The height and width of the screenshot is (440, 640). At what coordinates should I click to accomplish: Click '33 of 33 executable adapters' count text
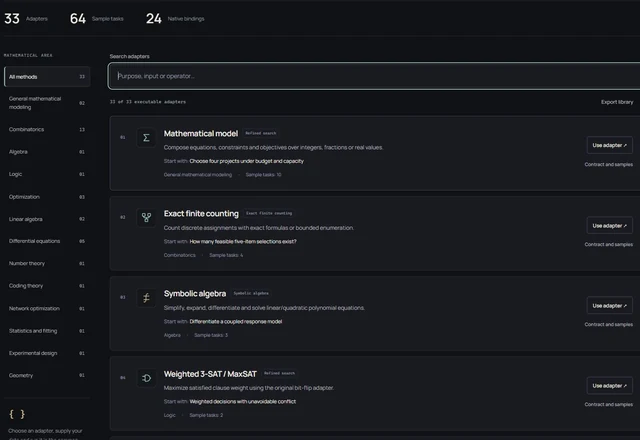[x=148, y=102]
